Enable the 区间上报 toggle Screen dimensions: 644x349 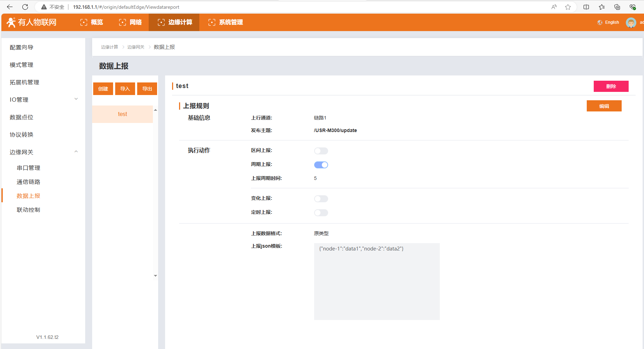coord(321,151)
